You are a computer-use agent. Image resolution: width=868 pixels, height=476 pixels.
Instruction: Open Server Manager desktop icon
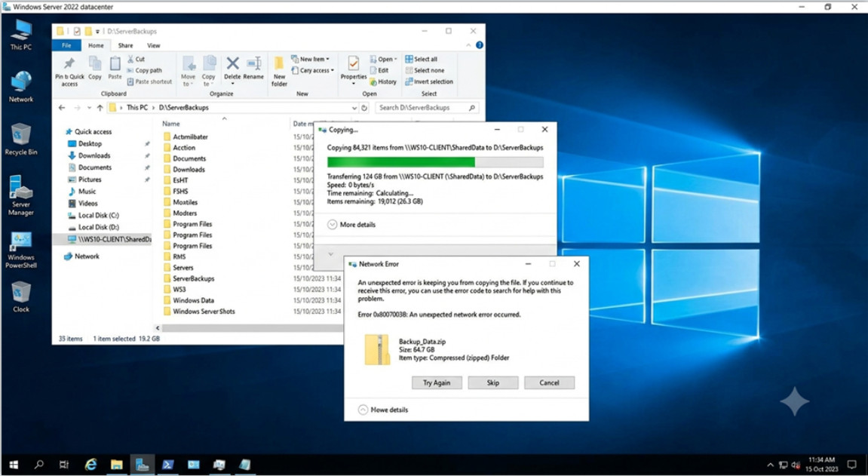pyautogui.click(x=21, y=195)
